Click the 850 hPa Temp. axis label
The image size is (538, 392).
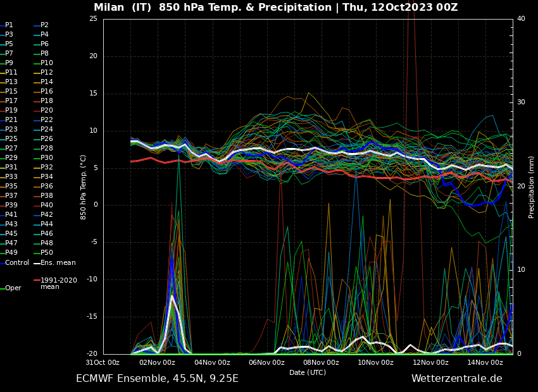coord(84,187)
